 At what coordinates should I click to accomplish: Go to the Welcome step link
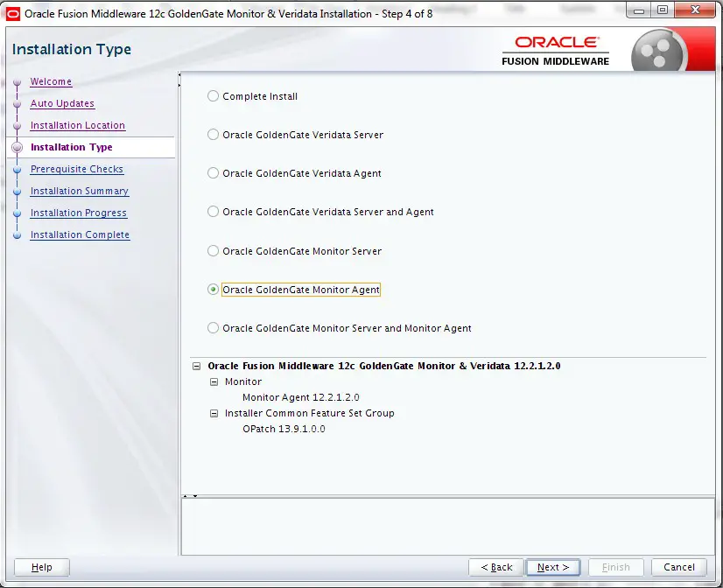click(x=51, y=81)
